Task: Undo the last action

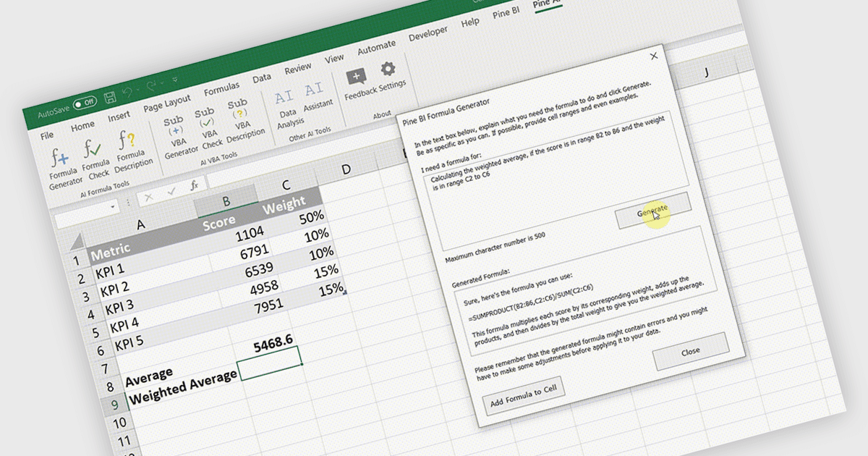Action: coord(129,91)
